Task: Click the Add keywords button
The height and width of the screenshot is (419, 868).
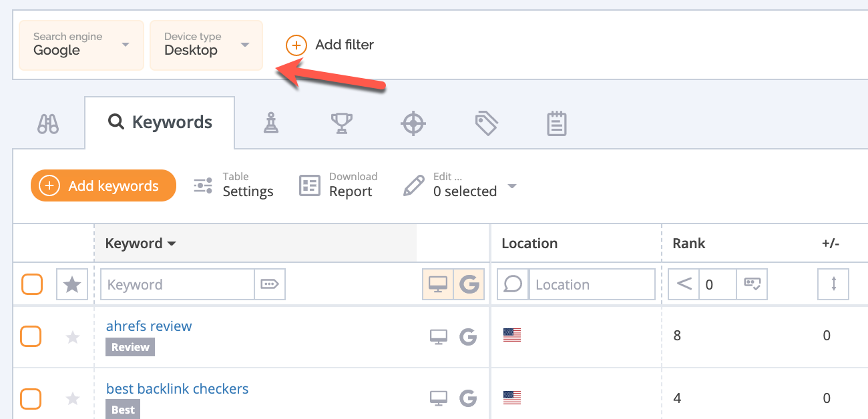Action: tap(103, 185)
